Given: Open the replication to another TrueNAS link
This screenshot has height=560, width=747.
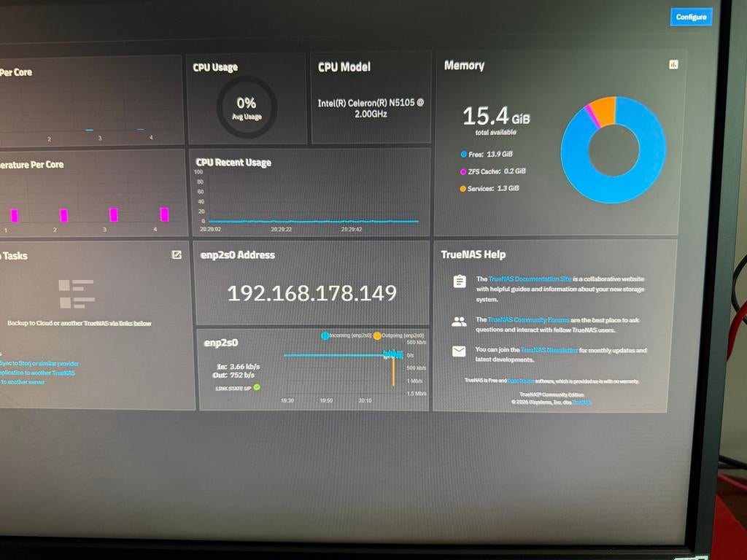Looking at the screenshot, I should [37, 373].
